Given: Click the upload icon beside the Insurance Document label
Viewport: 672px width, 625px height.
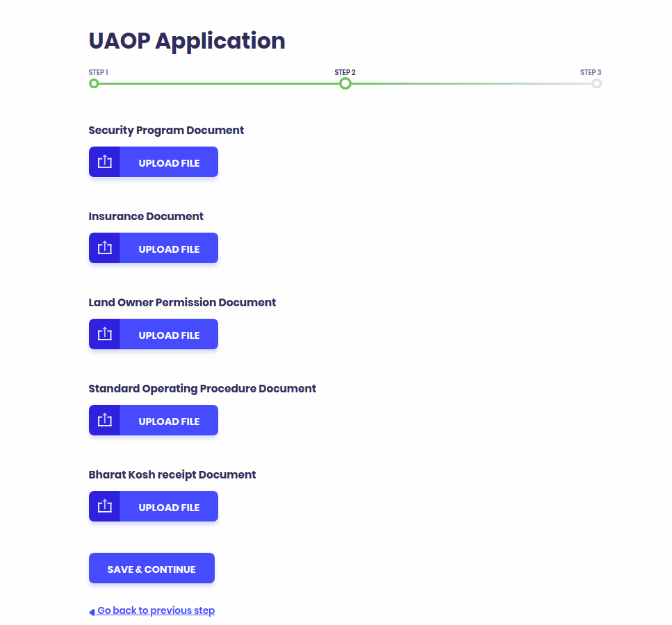Looking at the screenshot, I should click(x=104, y=248).
